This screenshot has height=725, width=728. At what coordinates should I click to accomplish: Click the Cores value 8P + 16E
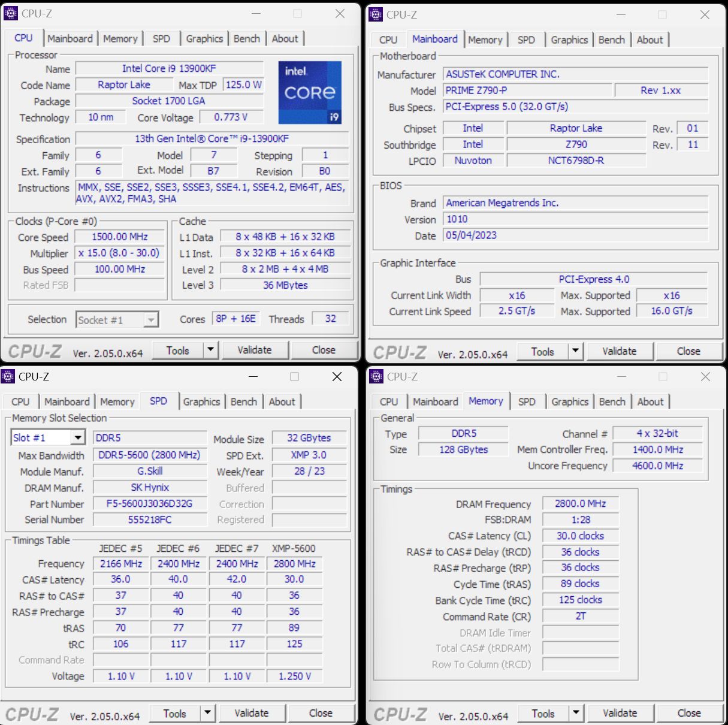235,319
